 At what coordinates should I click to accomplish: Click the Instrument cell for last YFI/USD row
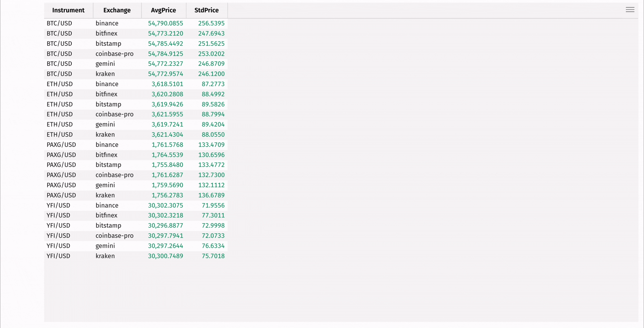tap(58, 256)
